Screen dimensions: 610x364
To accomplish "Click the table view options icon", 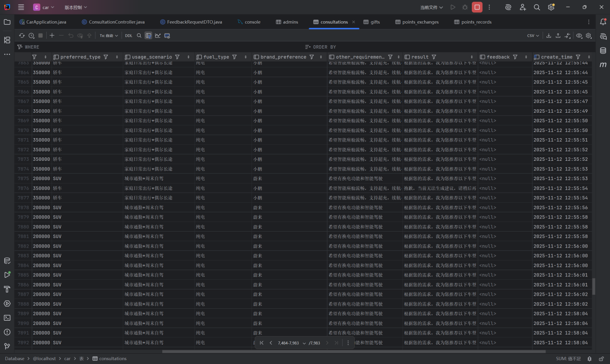I will 167,36.
